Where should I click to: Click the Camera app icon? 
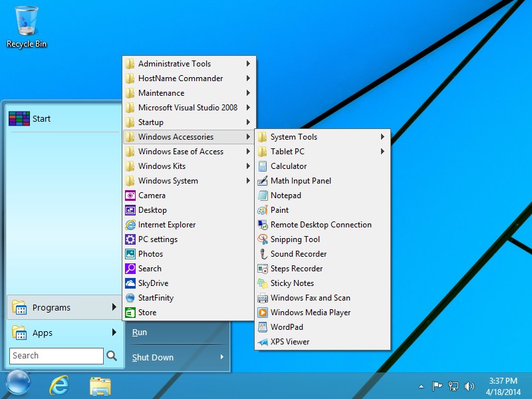pyautogui.click(x=130, y=196)
